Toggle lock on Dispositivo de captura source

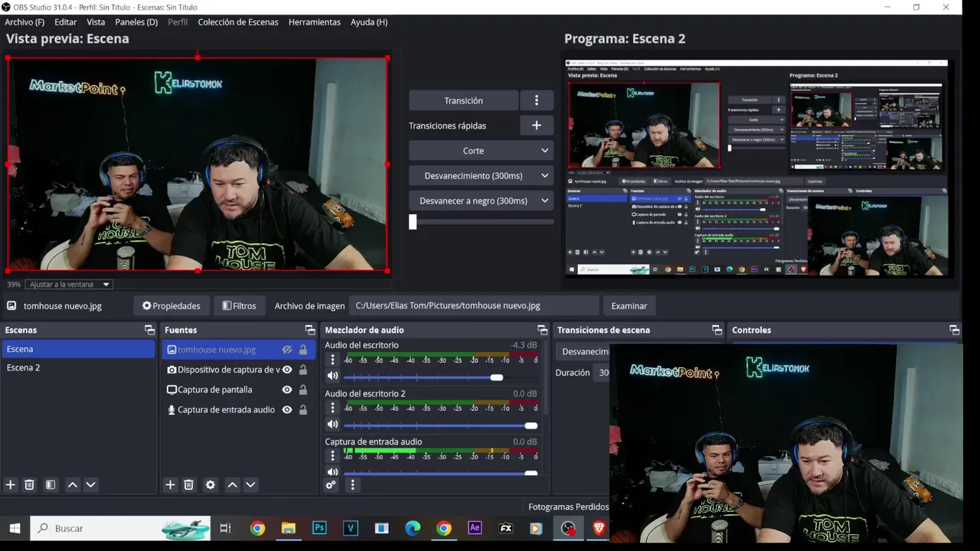(303, 370)
